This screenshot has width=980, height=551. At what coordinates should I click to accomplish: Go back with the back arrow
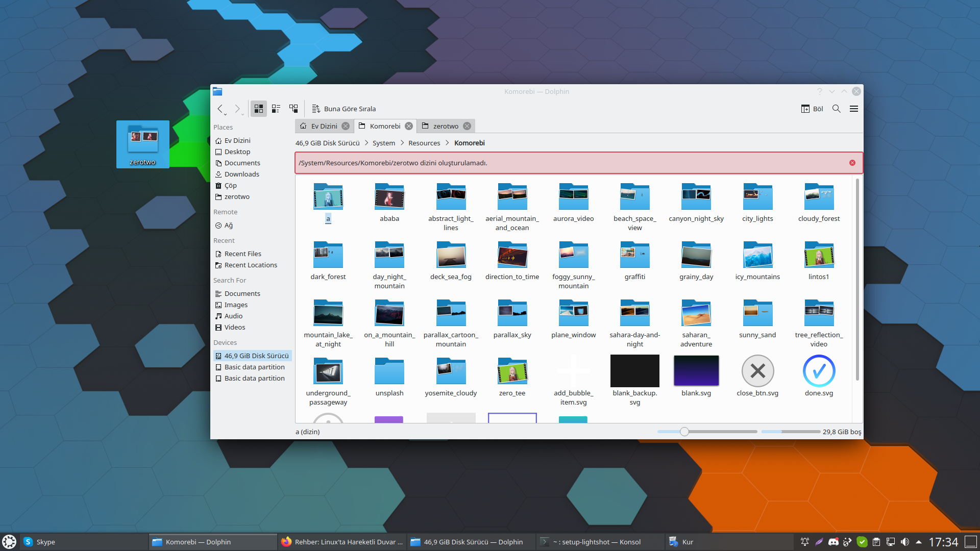[x=220, y=109]
